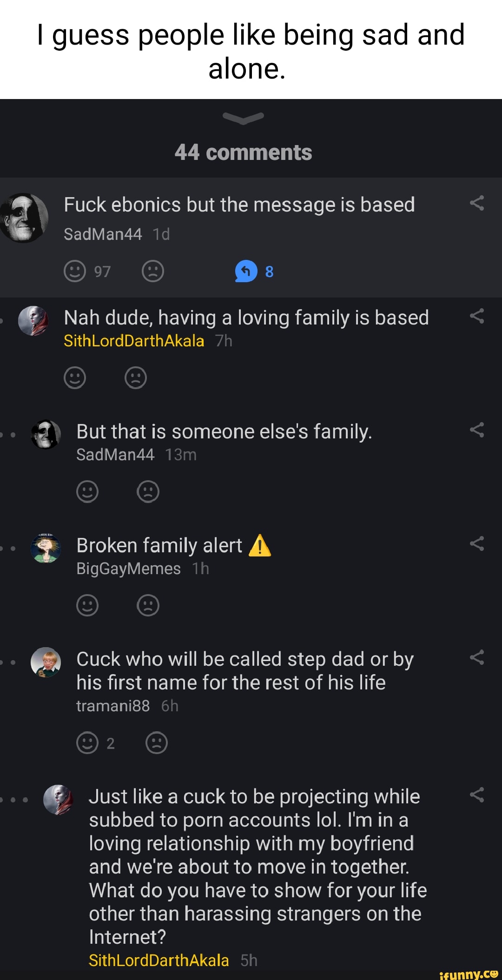Share the 'Nah dude' comment
502x980 pixels.
(x=477, y=317)
